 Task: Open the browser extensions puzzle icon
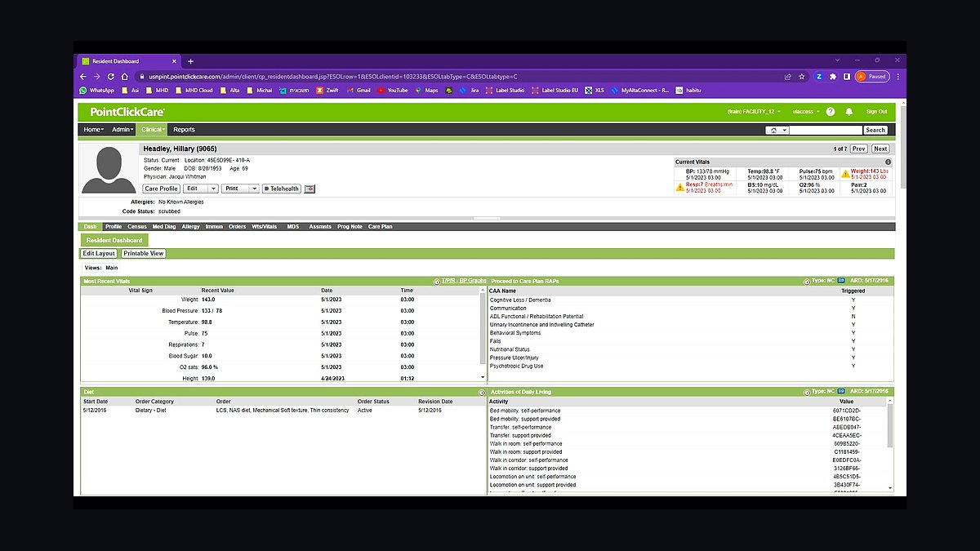coord(832,76)
